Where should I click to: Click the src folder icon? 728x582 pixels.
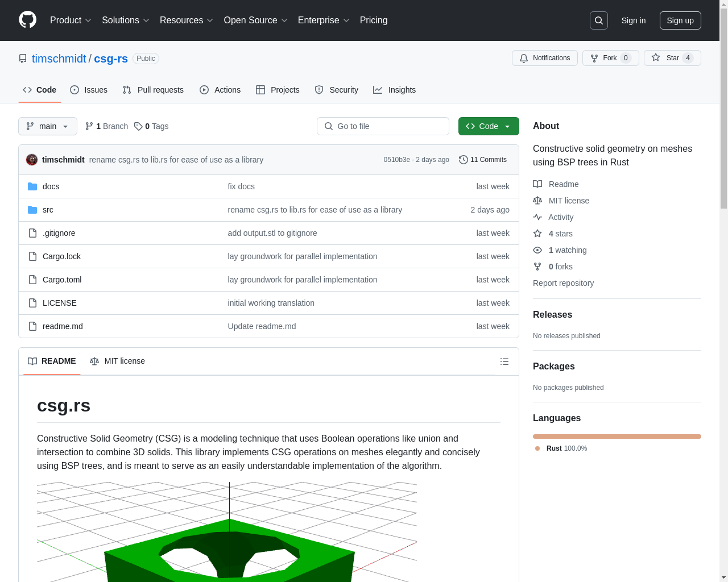pos(32,210)
